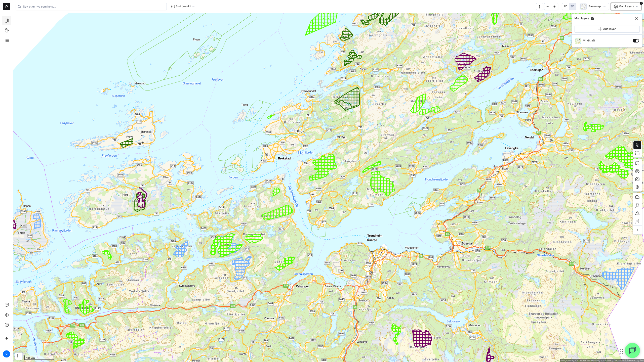The height and width of the screenshot is (362, 644).
Task: Click the Steinkjer town label on map
Action: tap(536, 70)
